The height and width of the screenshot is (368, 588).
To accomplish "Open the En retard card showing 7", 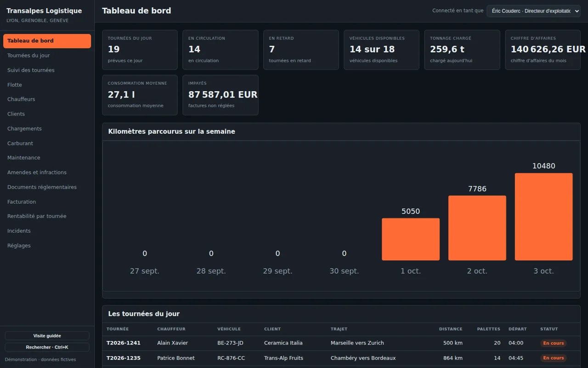I will pyautogui.click(x=301, y=50).
